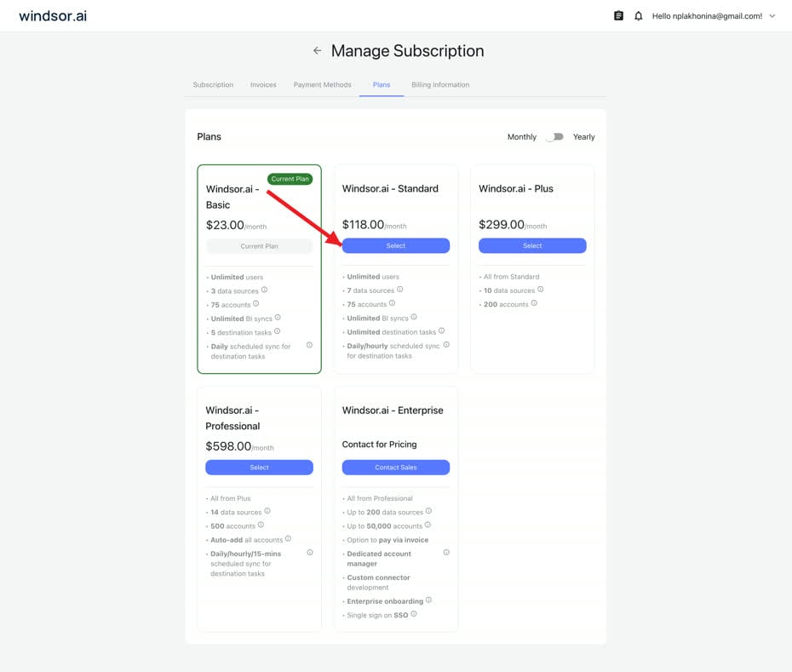This screenshot has width=792, height=672.
Task: Click the Basic Unlimited users line
Action: coord(237,277)
